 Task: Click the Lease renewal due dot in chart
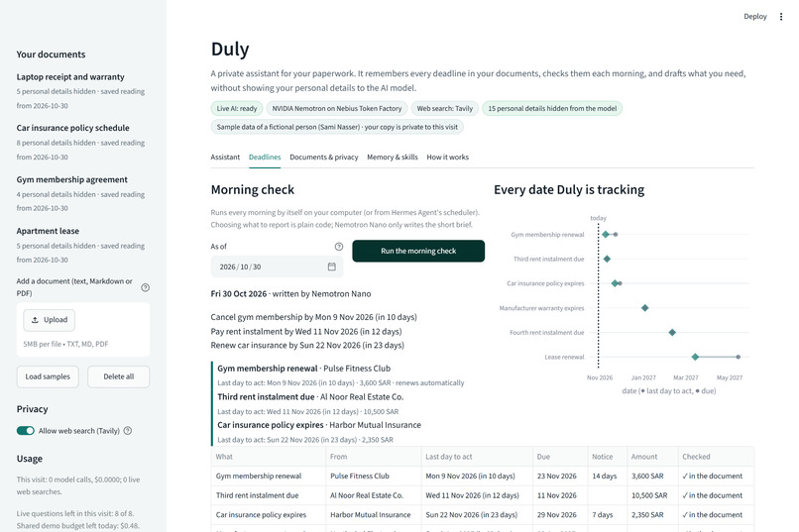pyautogui.click(x=738, y=357)
